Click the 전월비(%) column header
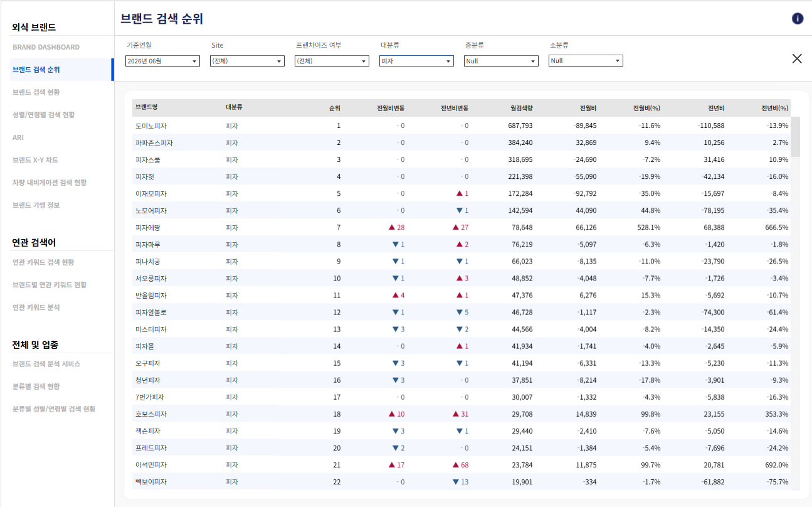This screenshot has height=507, width=812. [646, 108]
